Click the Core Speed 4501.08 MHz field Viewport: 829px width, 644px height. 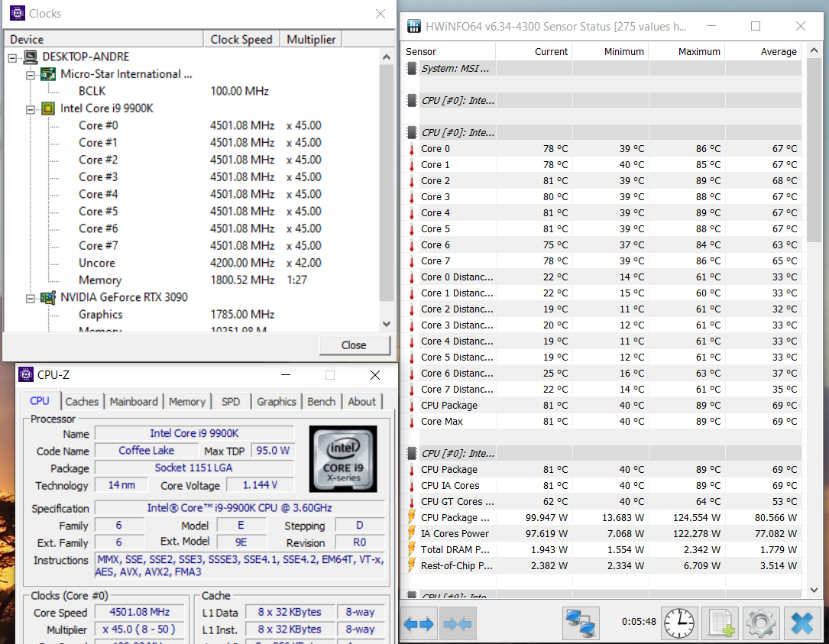click(140, 612)
